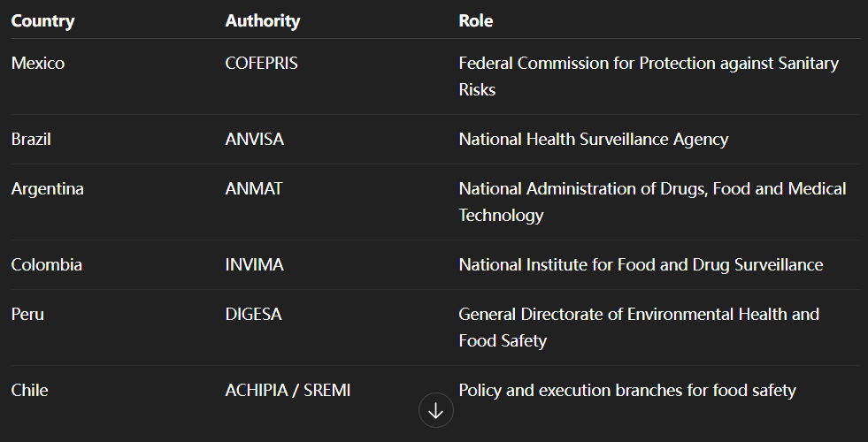Click the INVIMA authority cell
This screenshot has width=868, height=442.
click(255, 265)
